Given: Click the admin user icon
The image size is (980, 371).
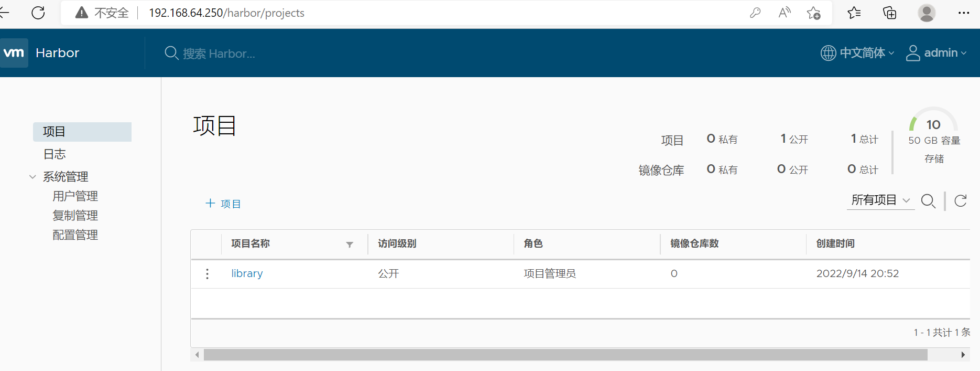Looking at the screenshot, I should (x=913, y=53).
